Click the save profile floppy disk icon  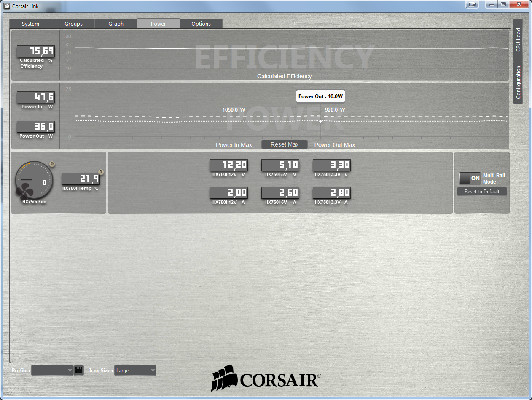pos(78,370)
